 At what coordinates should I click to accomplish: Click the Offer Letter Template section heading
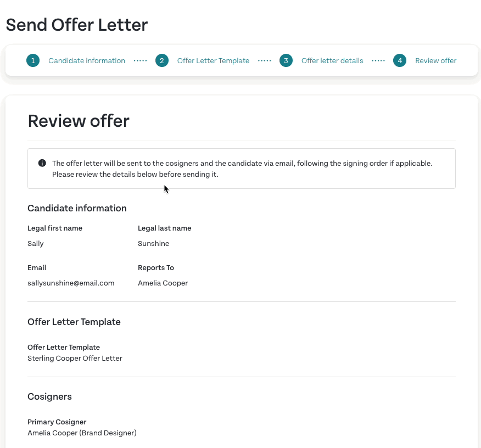pos(74,322)
